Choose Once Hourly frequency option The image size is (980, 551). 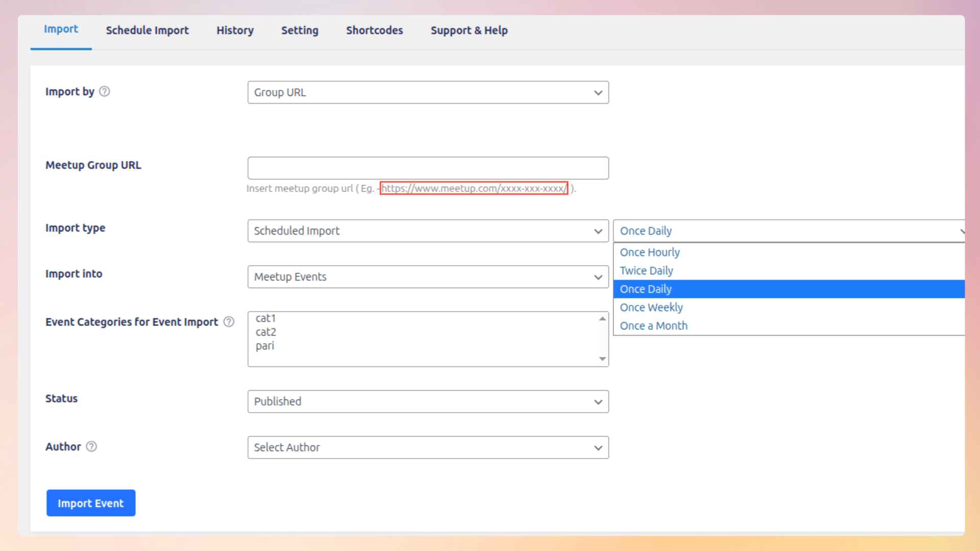pyautogui.click(x=649, y=252)
